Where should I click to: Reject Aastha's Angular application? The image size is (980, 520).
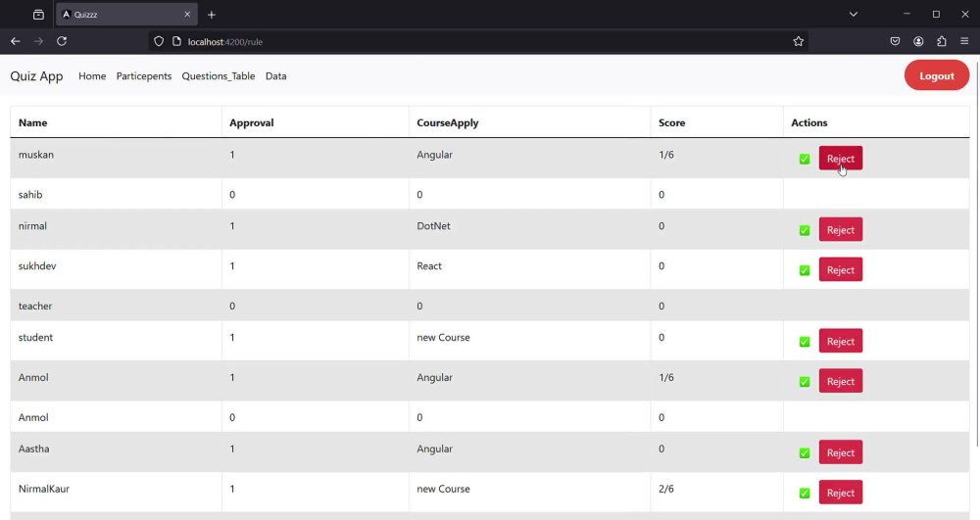(841, 452)
